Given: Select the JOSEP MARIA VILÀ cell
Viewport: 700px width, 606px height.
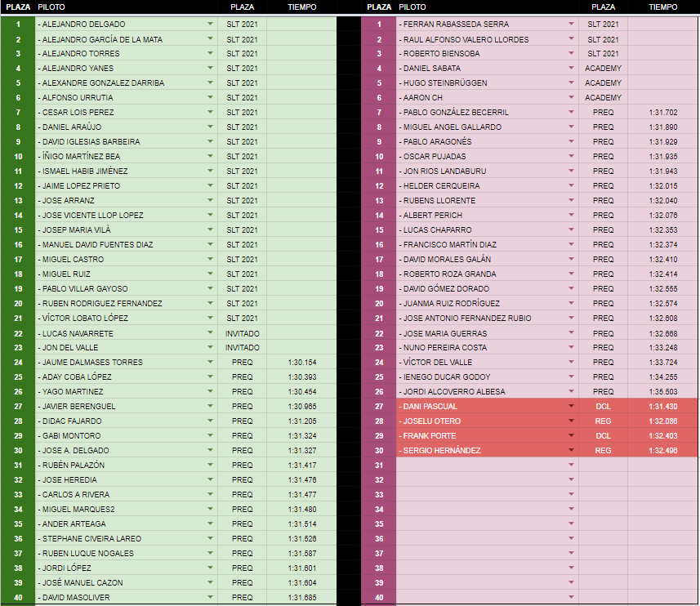Looking at the screenshot, I should click(127, 229).
